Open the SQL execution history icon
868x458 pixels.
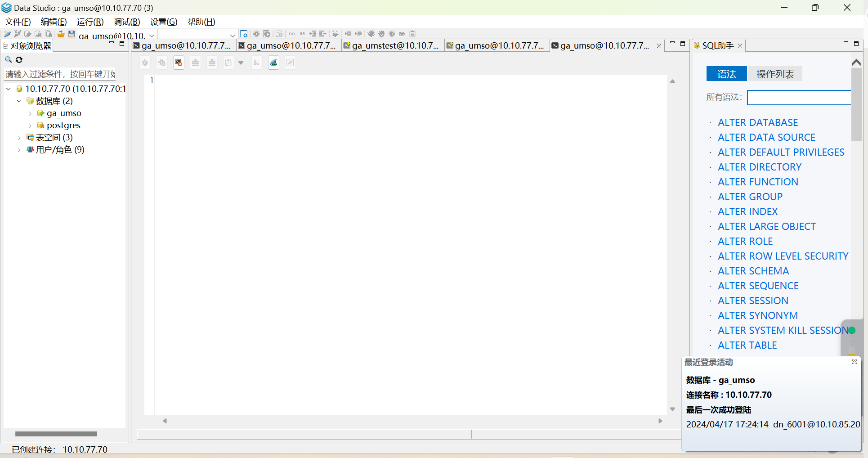click(179, 63)
